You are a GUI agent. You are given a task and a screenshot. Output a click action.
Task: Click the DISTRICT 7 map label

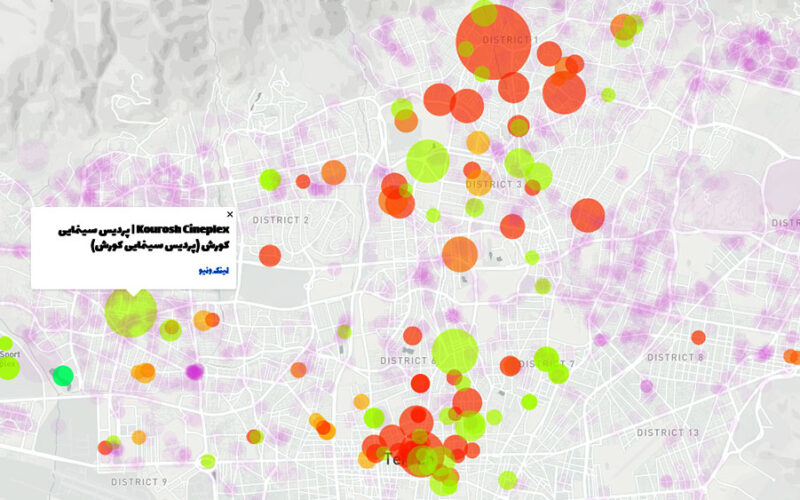tap(547, 364)
